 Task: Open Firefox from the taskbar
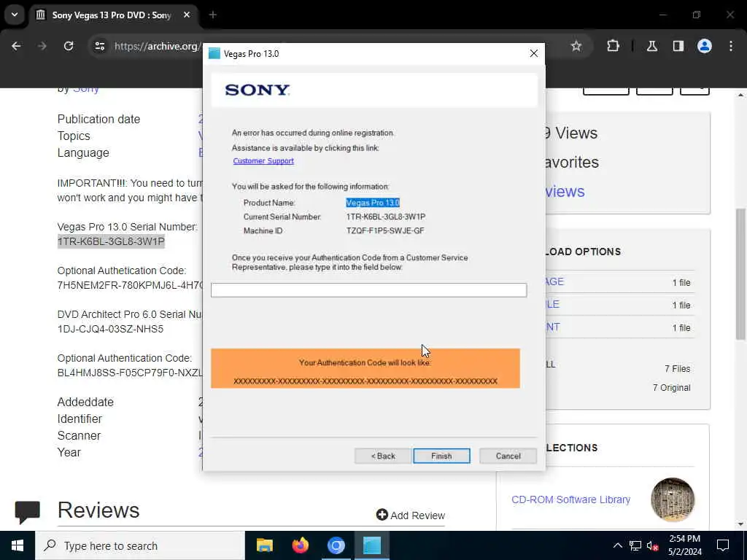300,545
